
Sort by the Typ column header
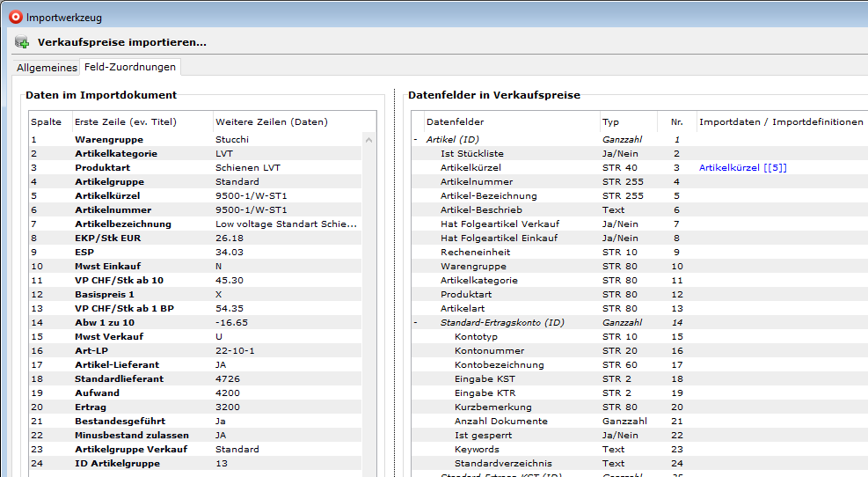pyautogui.click(x=611, y=122)
